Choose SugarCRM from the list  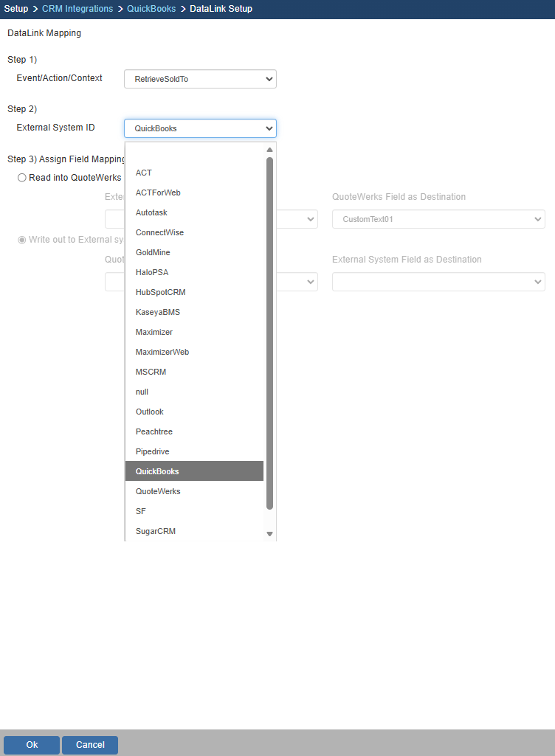[x=156, y=531]
